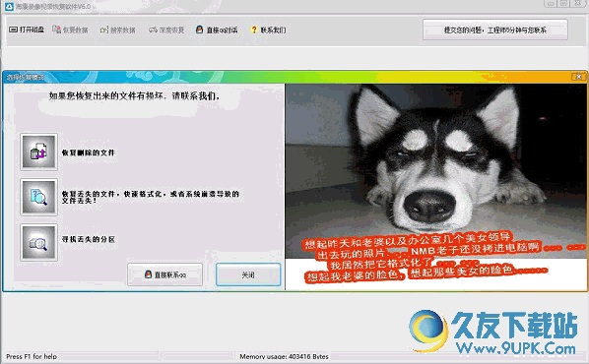
Task: Open 直接qq对话 QQ chat penguin icon
Action: pos(200,30)
